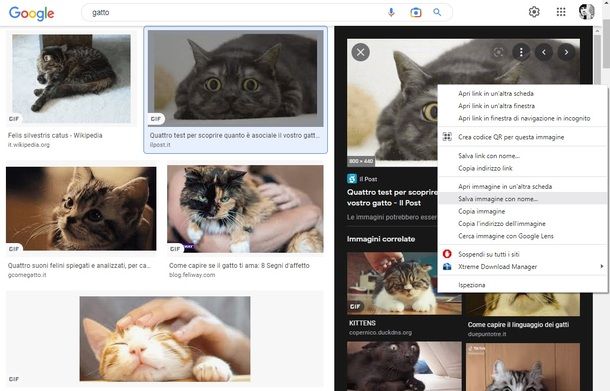Open Felis silvestris catus Wikipedia thumbnail
The height and width of the screenshot is (391, 610).
[x=72, y=79]
